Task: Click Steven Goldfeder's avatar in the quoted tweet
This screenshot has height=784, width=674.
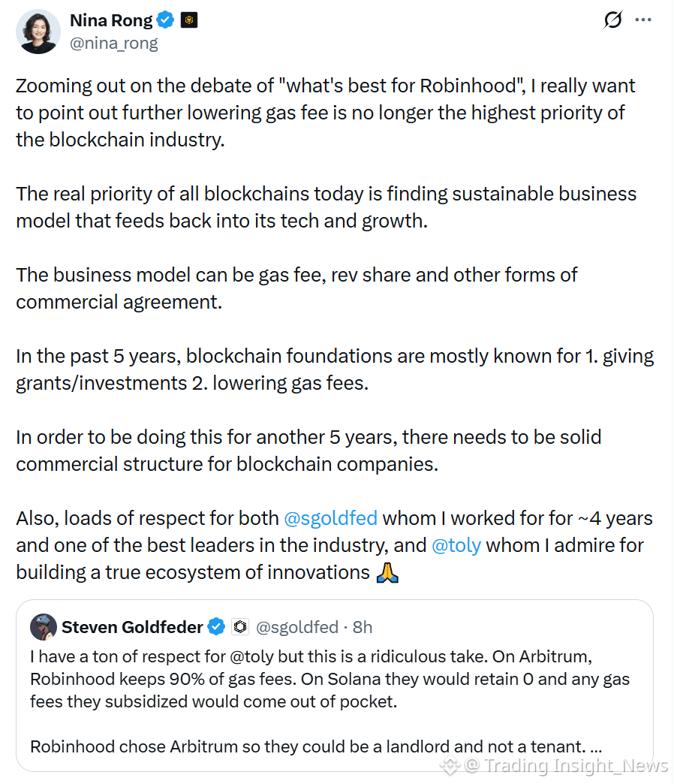Action: tap(44, 627)
